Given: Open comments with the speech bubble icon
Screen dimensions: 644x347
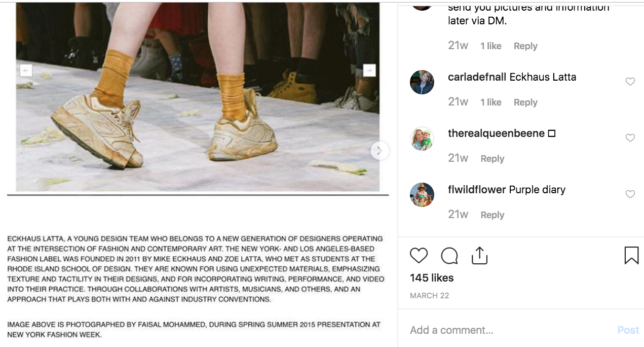Looking at the screenshot, I should [x=449, y=256].
